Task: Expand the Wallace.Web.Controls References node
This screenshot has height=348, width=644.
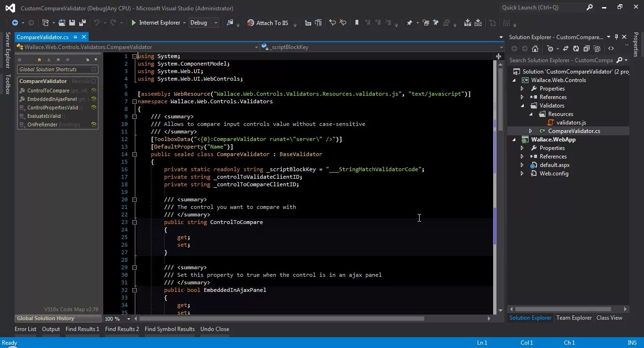Action: [522, 97]
